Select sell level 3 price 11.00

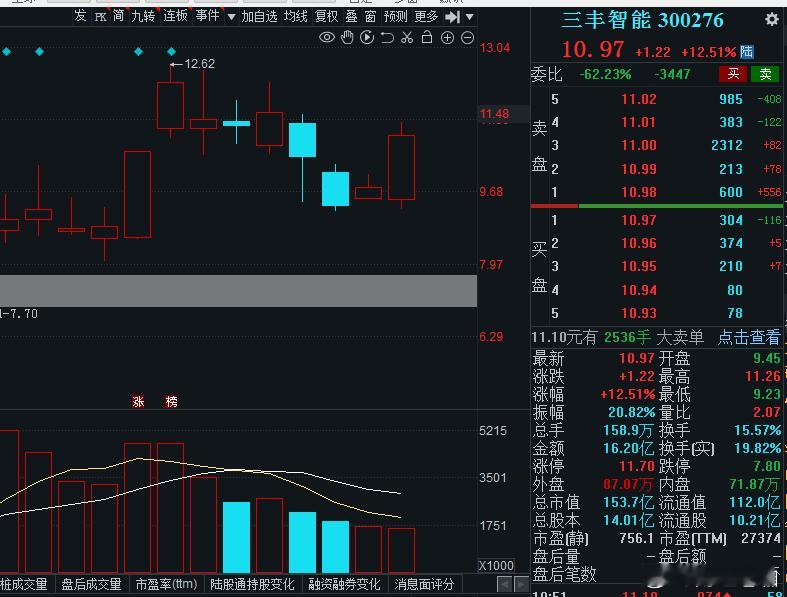point(638,145)
